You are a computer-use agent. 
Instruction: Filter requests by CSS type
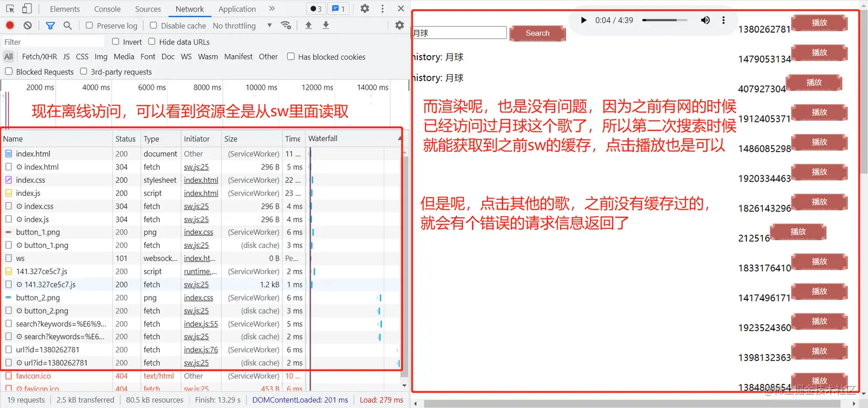coord(82,56)
